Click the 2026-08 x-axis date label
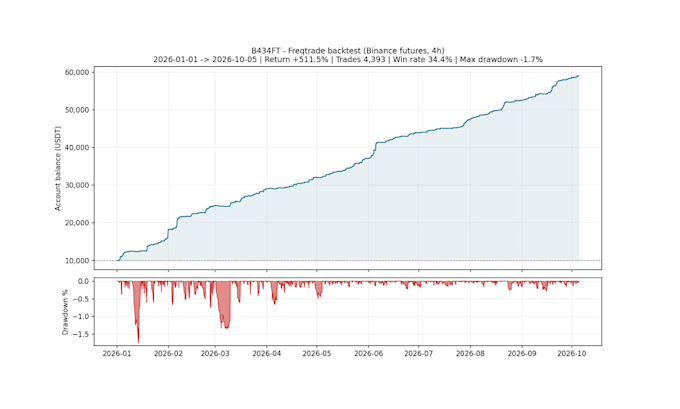 point(470,353)
